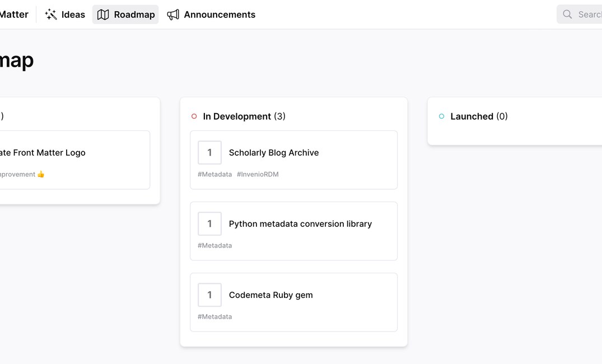Upvote the Codemeta Ruby gem

pos(209,295)
